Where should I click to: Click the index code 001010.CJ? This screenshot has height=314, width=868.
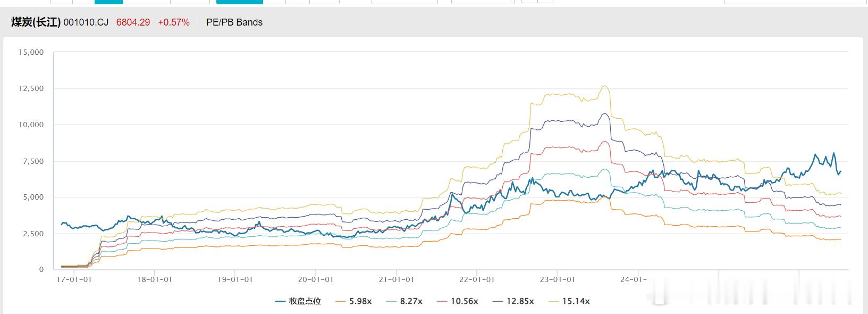[x=86, y=22]
